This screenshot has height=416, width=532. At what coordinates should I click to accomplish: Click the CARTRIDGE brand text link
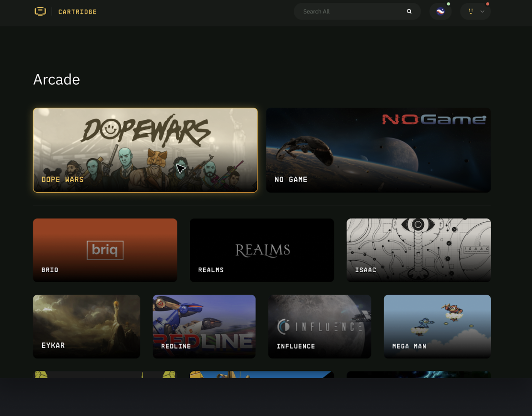coord(77,12)
